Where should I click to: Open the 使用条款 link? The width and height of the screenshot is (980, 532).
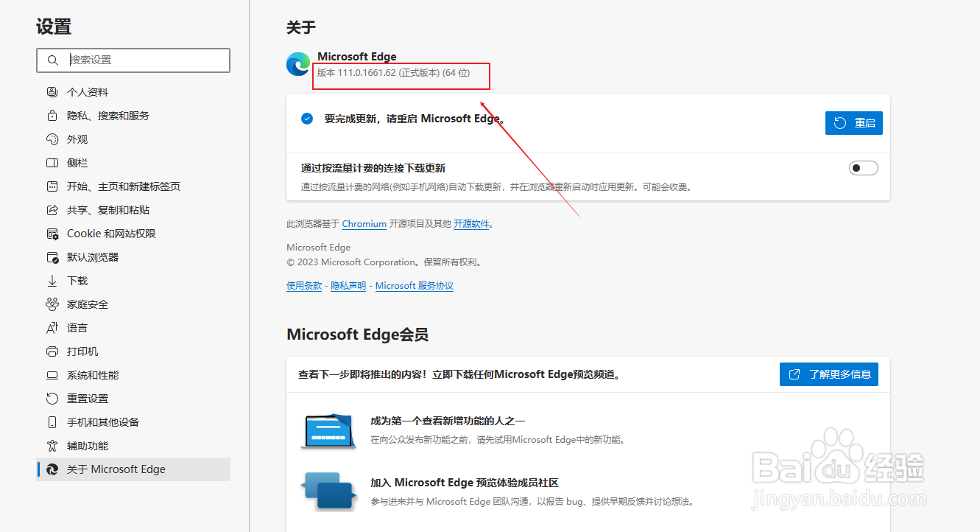(x=304, y=286)
